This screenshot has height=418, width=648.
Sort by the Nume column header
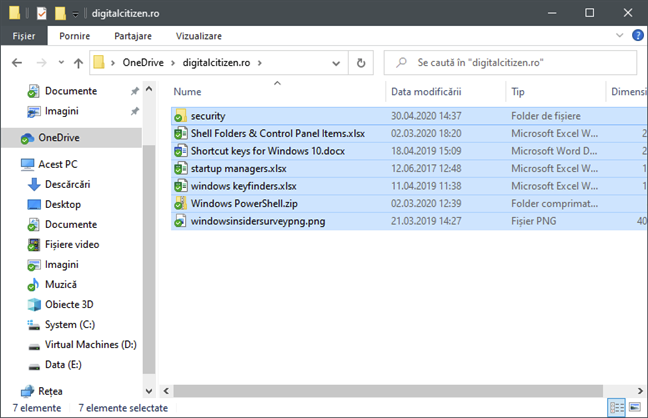(x=187, y=92)
